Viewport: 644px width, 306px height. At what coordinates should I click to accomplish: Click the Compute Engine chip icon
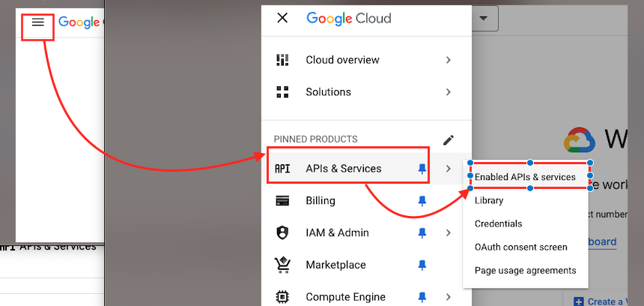282,296
